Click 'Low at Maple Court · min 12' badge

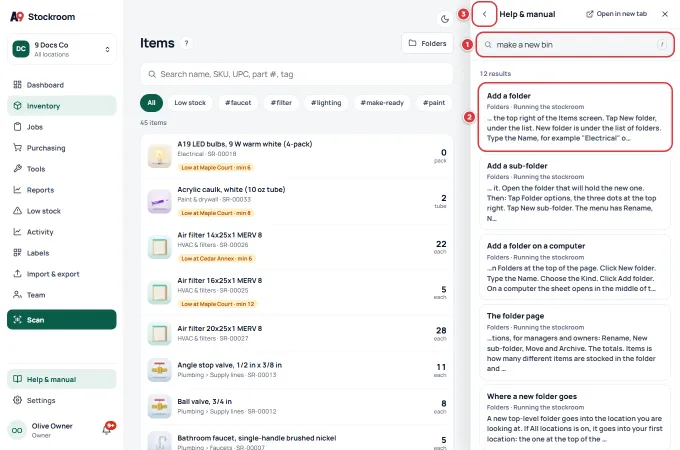(x=218, y=304)
